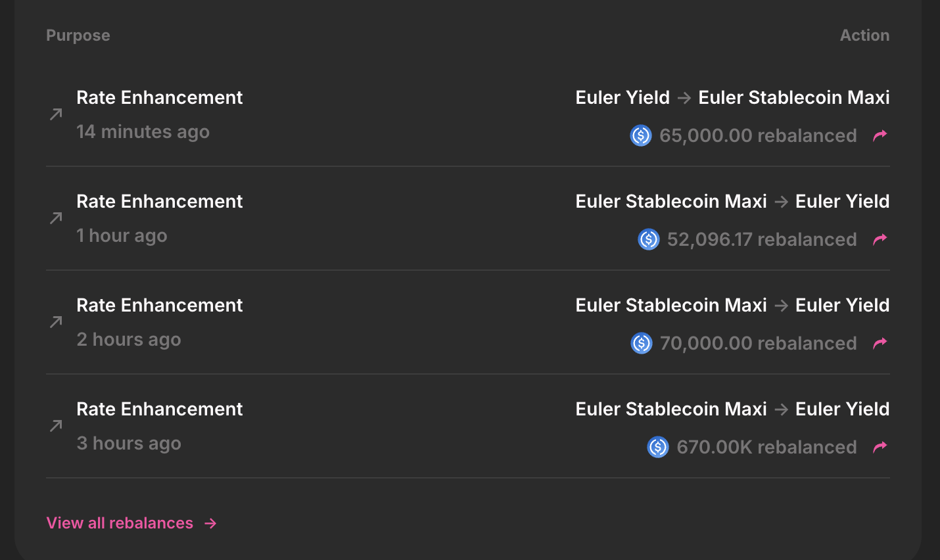Click USDC coin icon next to 52,096.17

(649, 239)
